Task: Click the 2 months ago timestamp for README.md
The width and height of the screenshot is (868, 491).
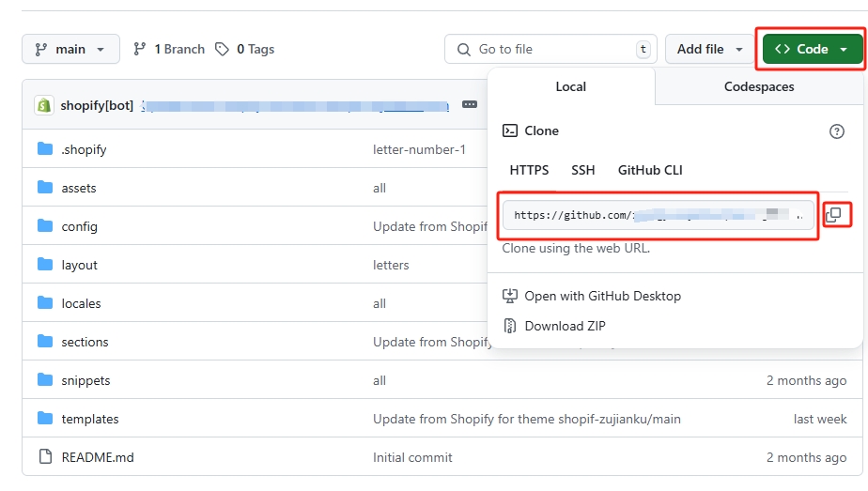Action: 807,458
